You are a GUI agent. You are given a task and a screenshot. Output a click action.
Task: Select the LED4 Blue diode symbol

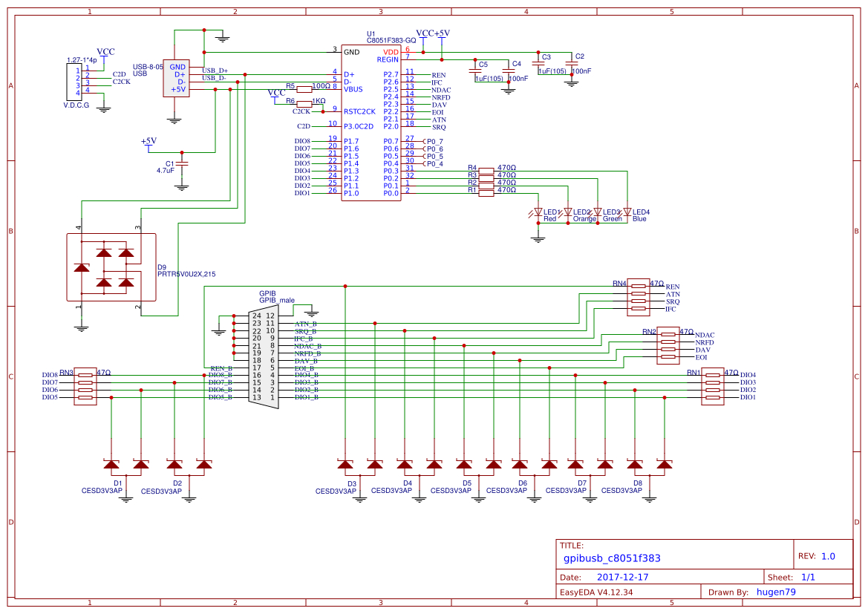[627, 212]
